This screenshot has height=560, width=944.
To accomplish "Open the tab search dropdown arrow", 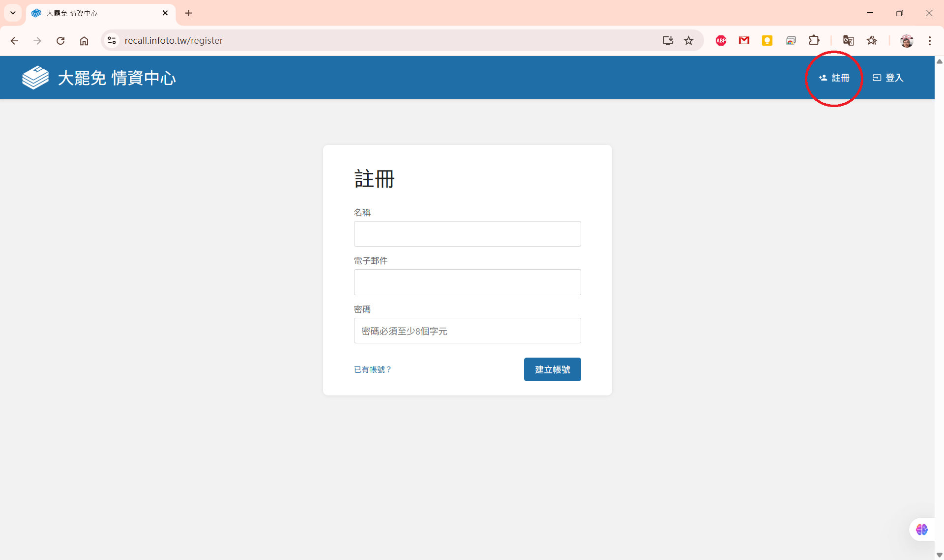I will (13, 13).
